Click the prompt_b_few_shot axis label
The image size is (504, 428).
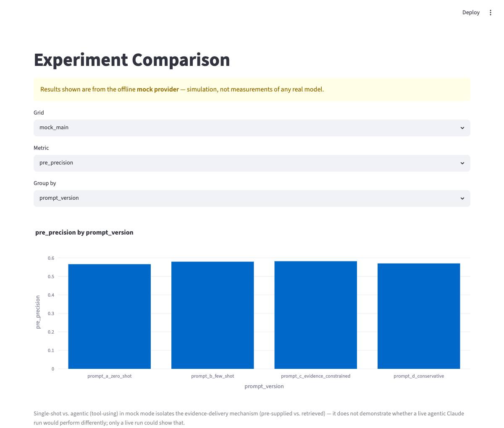click(x=213, y=376)
